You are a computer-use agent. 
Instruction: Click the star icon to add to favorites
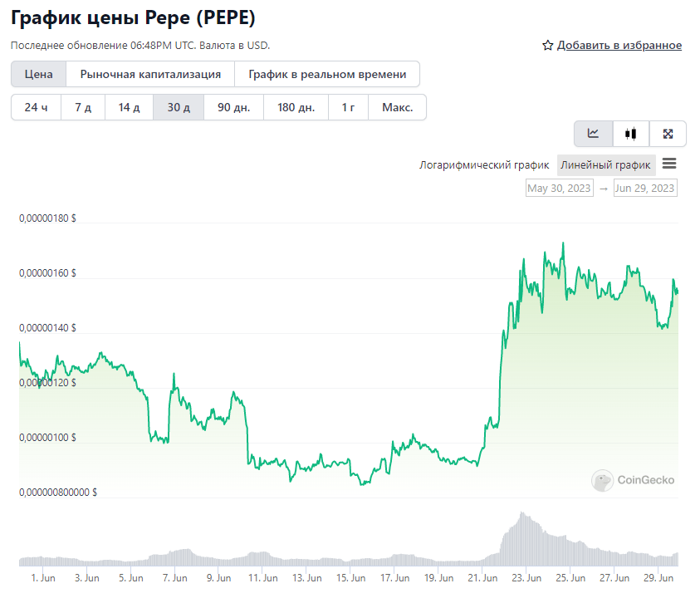(547, 45)
